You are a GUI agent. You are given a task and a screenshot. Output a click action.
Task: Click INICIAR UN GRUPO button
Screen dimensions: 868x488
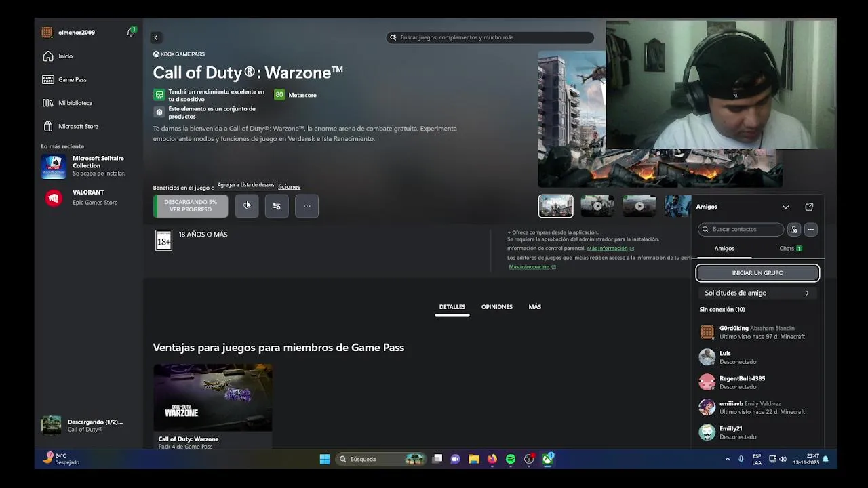(x=757, y=272)
